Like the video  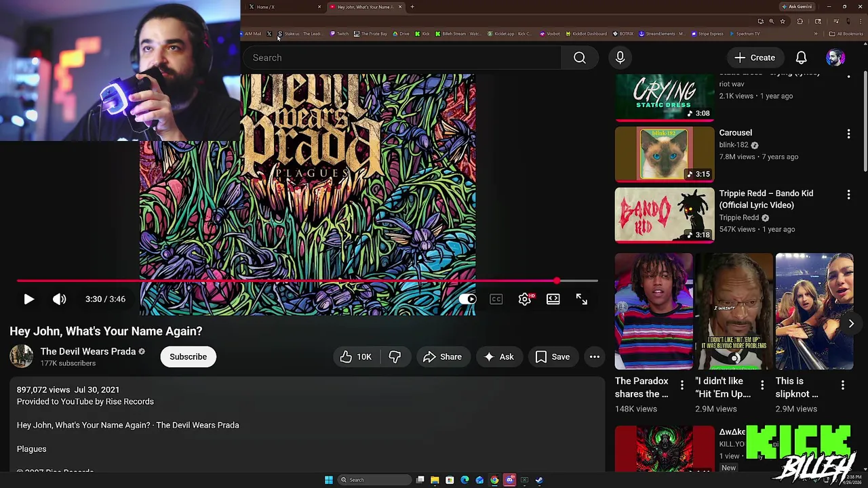(356, 357)
